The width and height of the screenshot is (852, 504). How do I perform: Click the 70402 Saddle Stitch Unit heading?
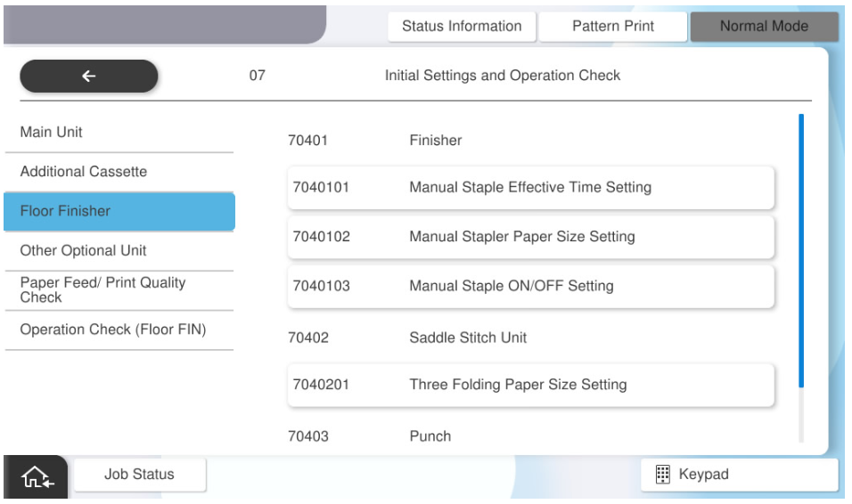click(x=468, y=338)
